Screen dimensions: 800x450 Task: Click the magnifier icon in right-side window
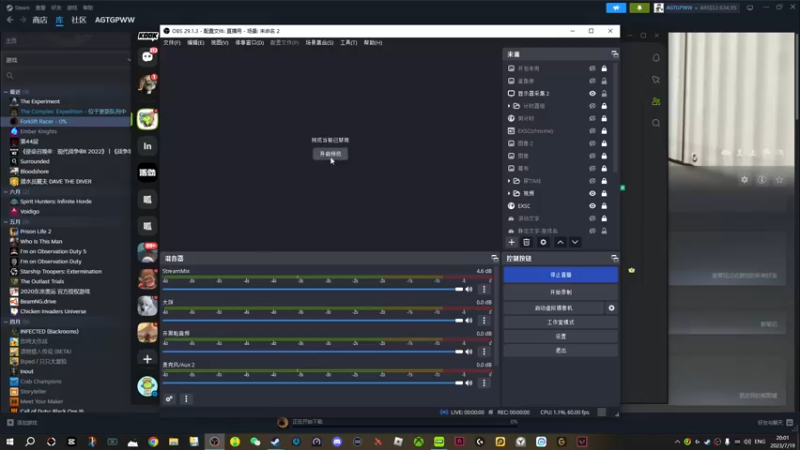pyautogui.click(x=656, y=123)
